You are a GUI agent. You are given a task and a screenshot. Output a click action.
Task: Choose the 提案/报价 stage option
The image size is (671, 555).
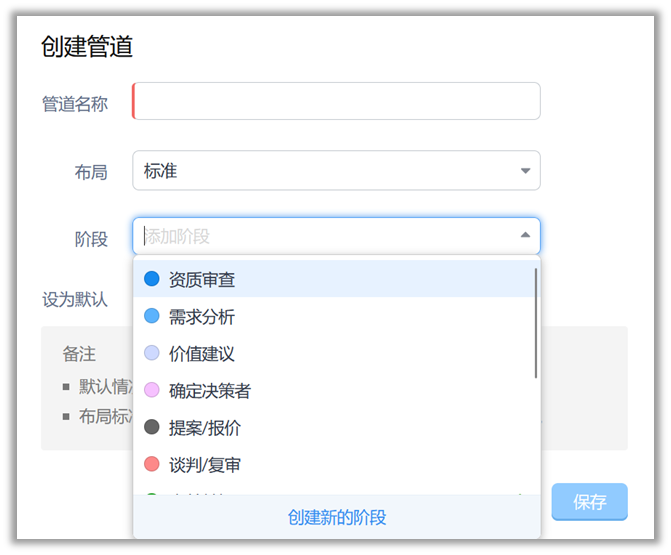point(205,428)
